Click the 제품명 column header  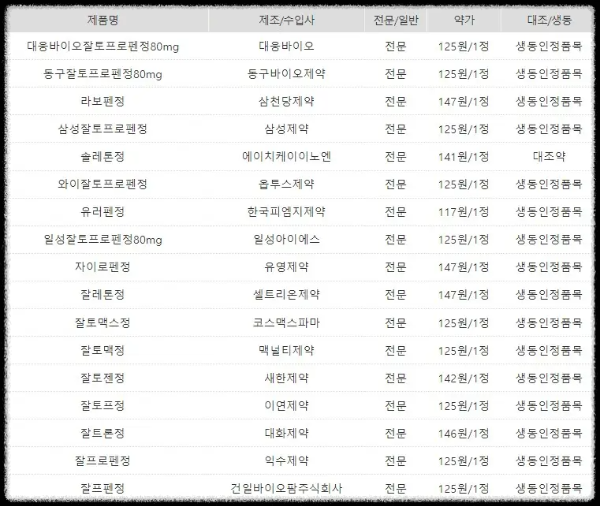(x=103, y=20)
